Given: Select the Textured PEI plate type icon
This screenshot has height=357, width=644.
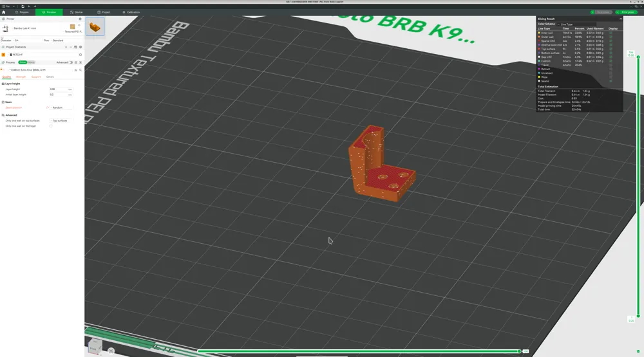Looking at the screenshot, I should pyautogui.click(x=73, y=26).
